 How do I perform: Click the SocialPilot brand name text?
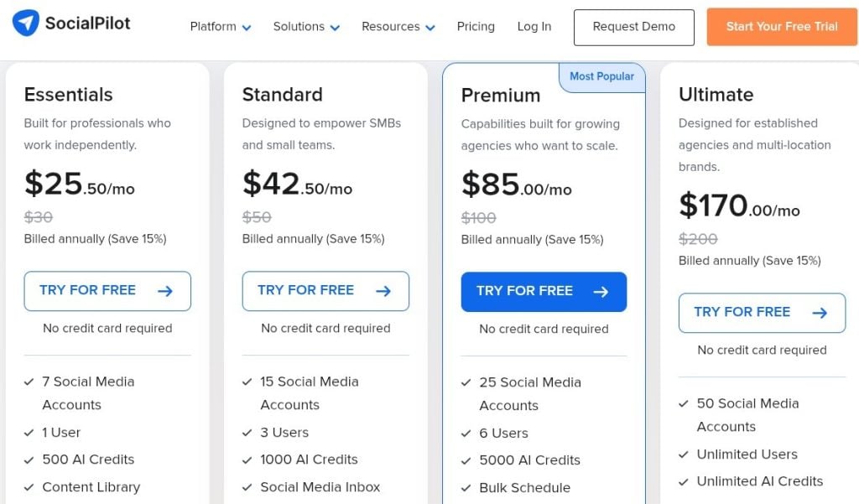coord(87,23)
